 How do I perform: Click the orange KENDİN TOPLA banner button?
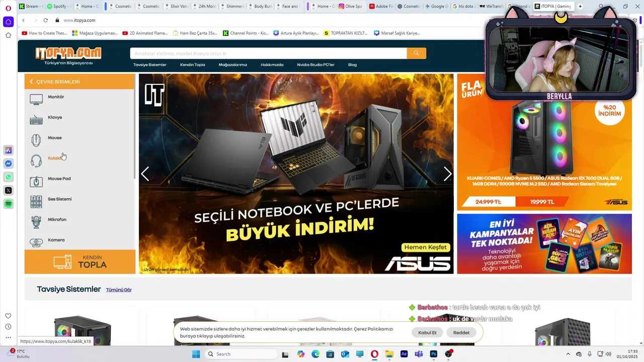80,262
